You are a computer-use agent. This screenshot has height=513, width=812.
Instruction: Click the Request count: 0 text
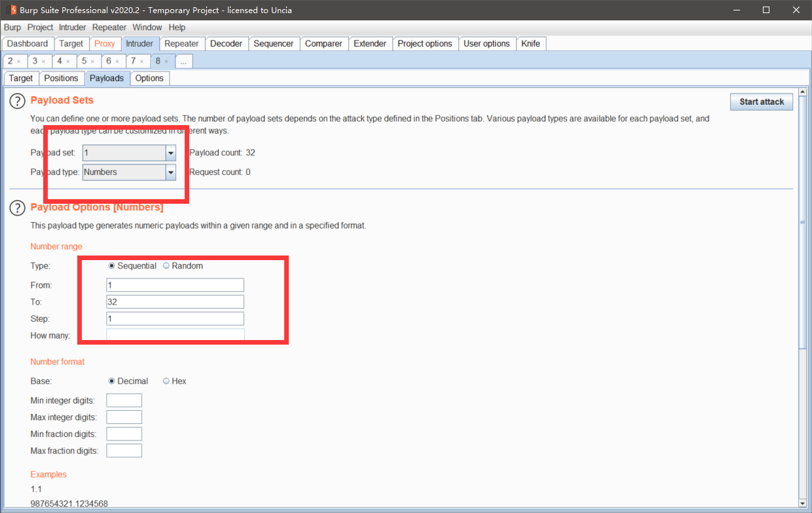(219, 172)
